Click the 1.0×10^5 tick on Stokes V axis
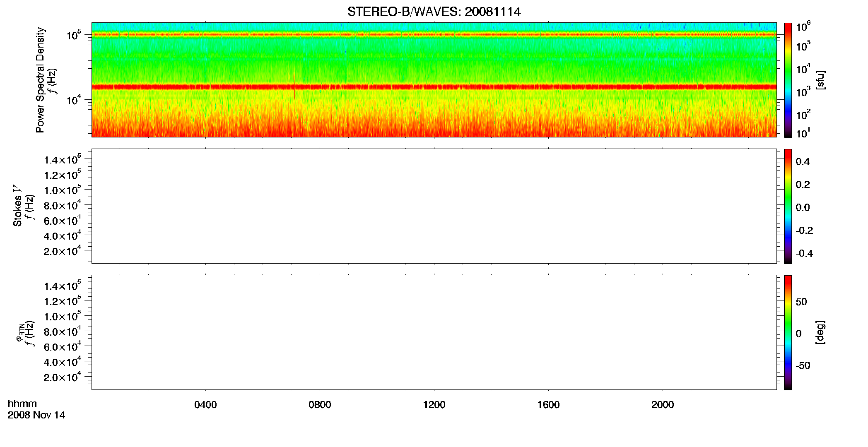The height and width of the screenshot is (447, 868). (x=62, y=190)
